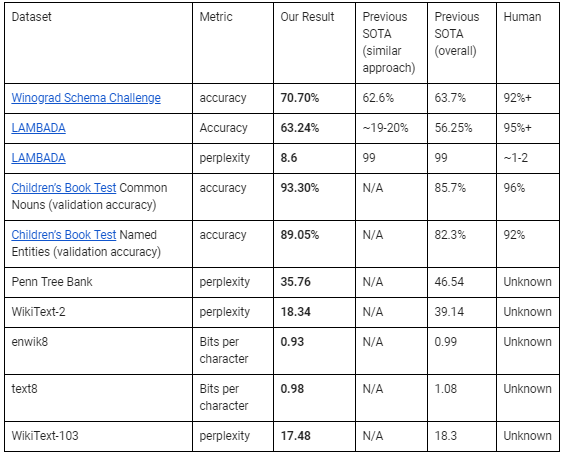Click the WikiText-103 dataset cell
The image size is (565, 456).
pyautogui.click(x=98, y=436)
